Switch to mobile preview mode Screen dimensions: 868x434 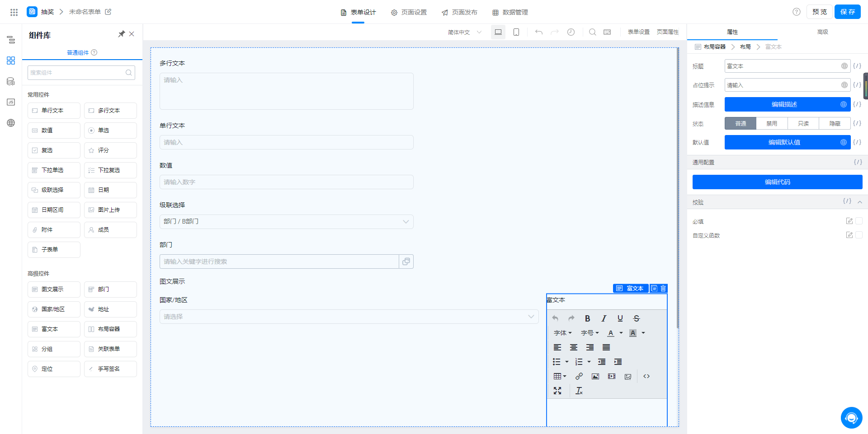pyautogui.click(x=516, y=32)
